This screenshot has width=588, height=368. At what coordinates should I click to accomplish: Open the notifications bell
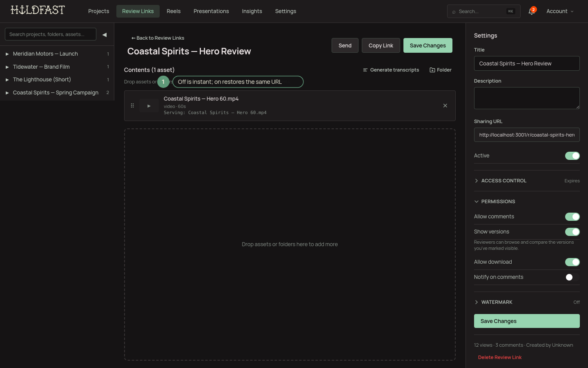tap(531, 11)
